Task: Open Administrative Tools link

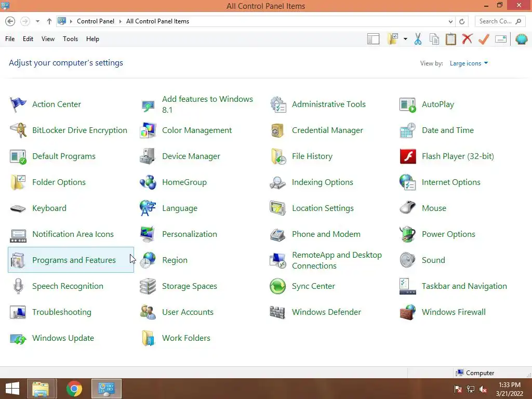Action: coord(329,104)
